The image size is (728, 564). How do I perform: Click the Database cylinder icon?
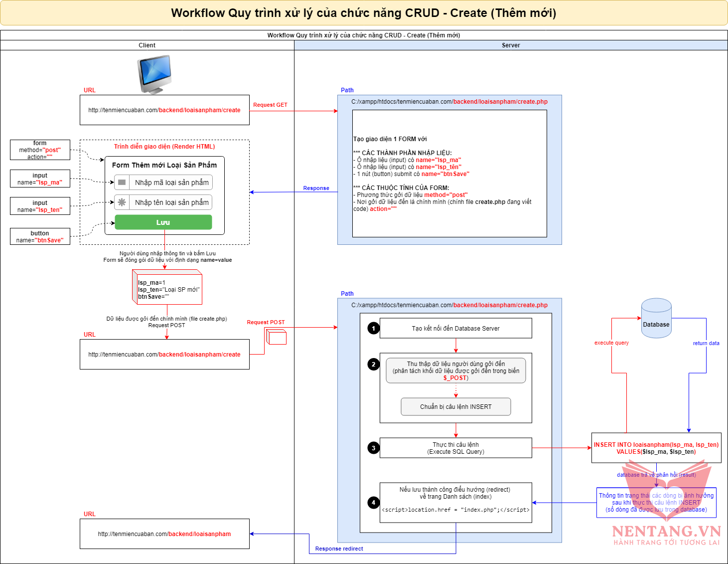(x=656, y=318)
